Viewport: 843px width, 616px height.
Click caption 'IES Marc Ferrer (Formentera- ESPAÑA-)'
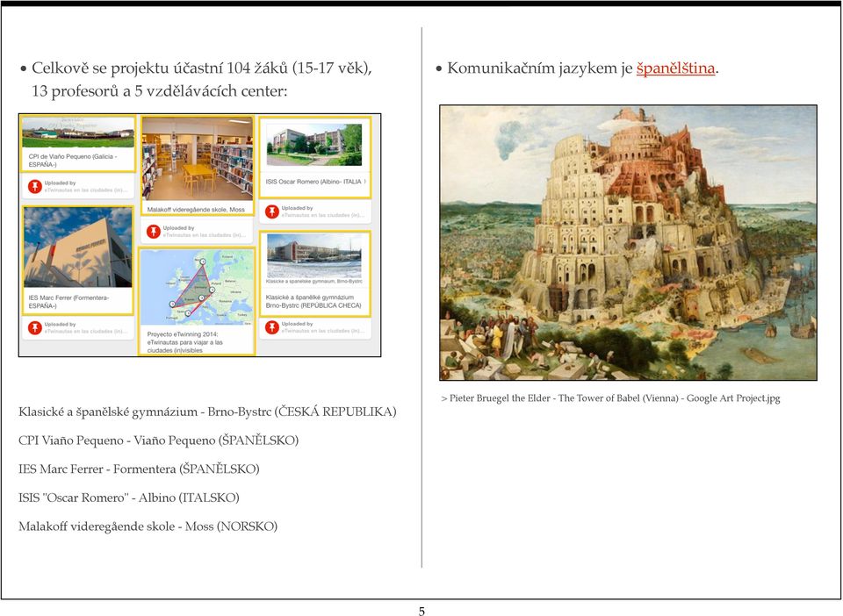68,302
